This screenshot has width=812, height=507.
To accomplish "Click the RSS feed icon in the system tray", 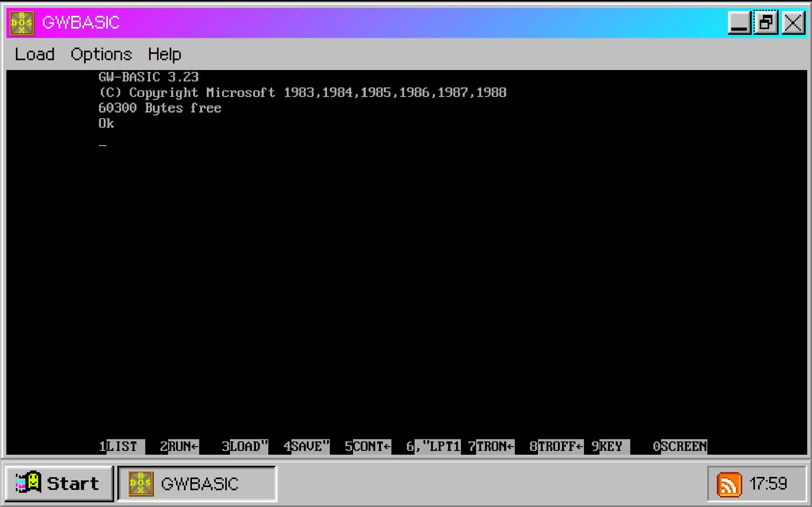I will click(729, 484).
